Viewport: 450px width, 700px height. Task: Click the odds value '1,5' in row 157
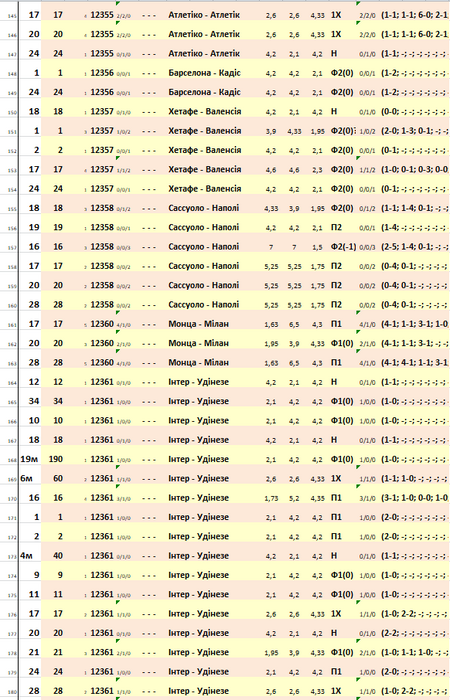(x=317, y=247)
